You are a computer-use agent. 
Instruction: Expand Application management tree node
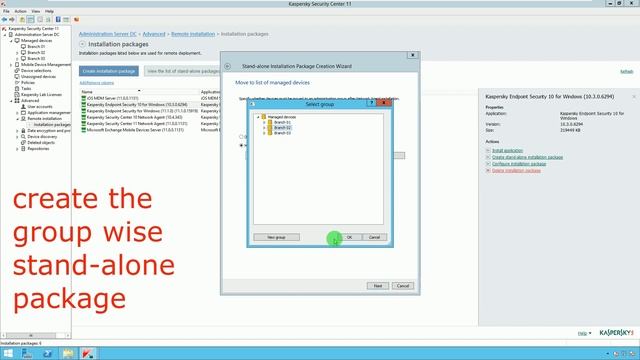(17, 113)
